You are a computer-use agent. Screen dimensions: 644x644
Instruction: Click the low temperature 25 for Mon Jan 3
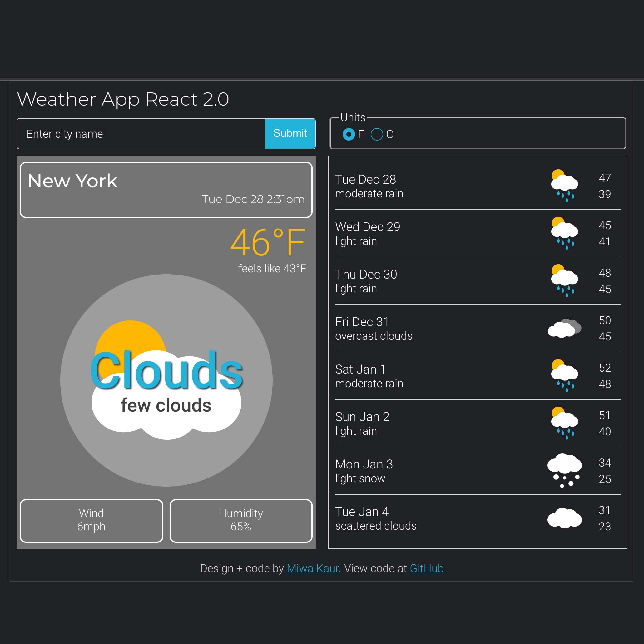click(605, 479)
